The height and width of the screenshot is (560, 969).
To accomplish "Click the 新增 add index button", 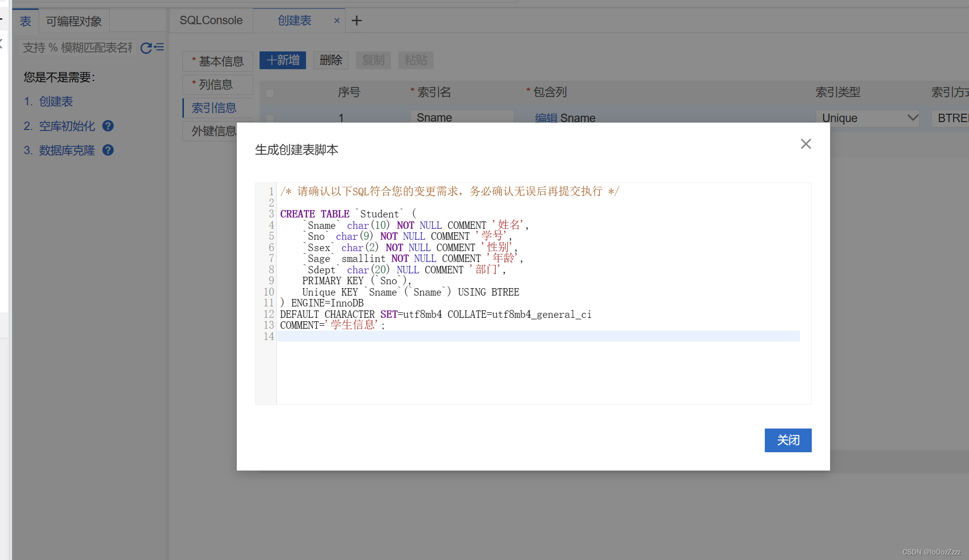I will pyautogui.click(x=283, y=60).
